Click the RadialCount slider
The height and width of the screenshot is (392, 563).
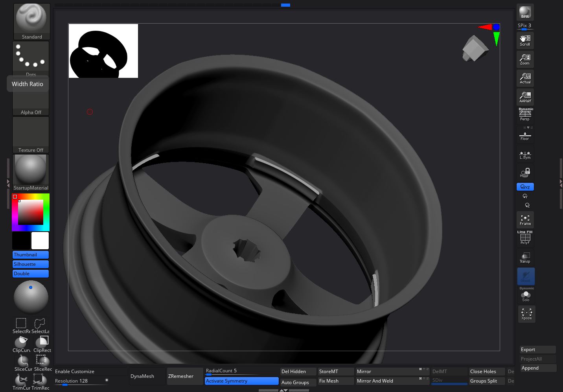click(241, 371)
